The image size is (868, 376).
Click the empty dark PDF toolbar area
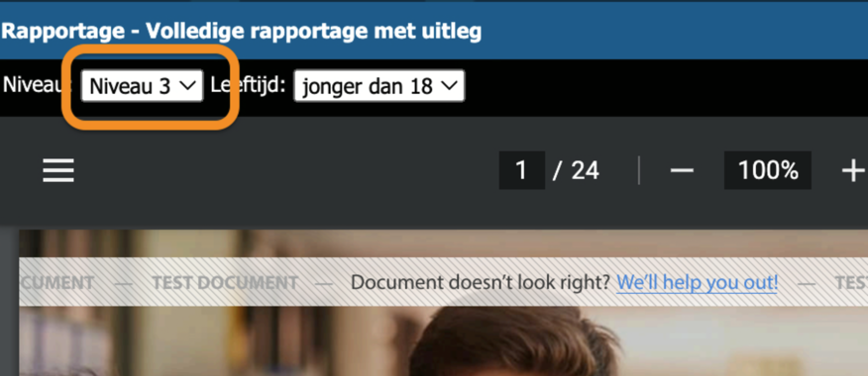[x=285, y=171]
